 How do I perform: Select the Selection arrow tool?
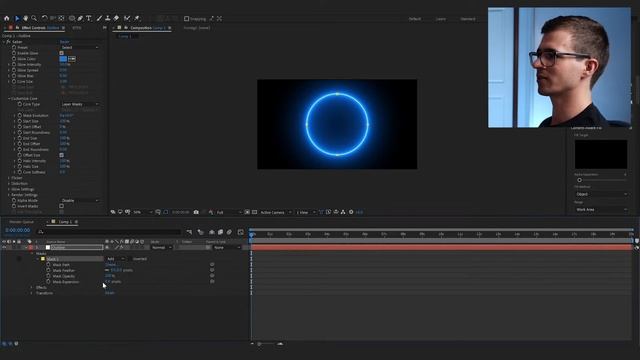17,18
